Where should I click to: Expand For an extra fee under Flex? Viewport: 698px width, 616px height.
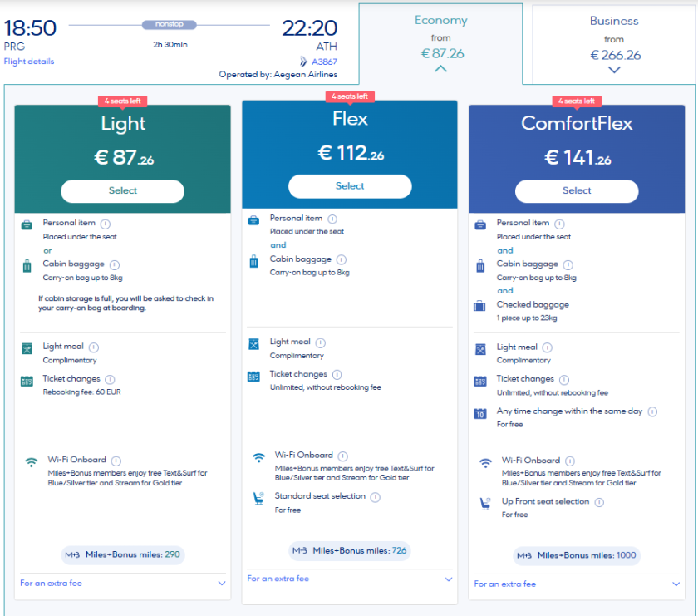349,579
